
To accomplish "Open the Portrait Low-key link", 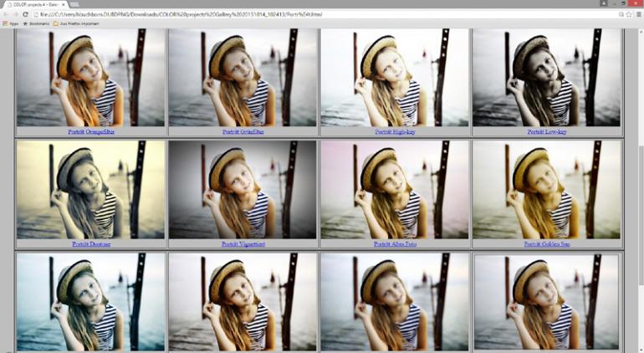I will pos(547,132).
